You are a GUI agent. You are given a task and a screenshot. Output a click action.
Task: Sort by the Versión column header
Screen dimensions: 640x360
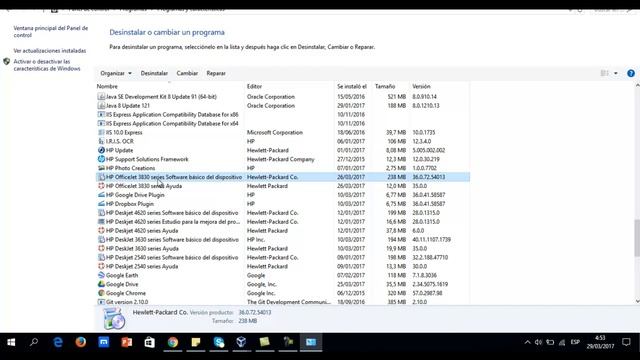coord(421,87)
